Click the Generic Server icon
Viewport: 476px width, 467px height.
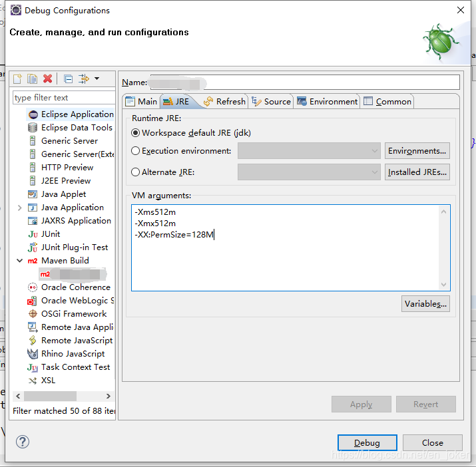pos(33,141)
